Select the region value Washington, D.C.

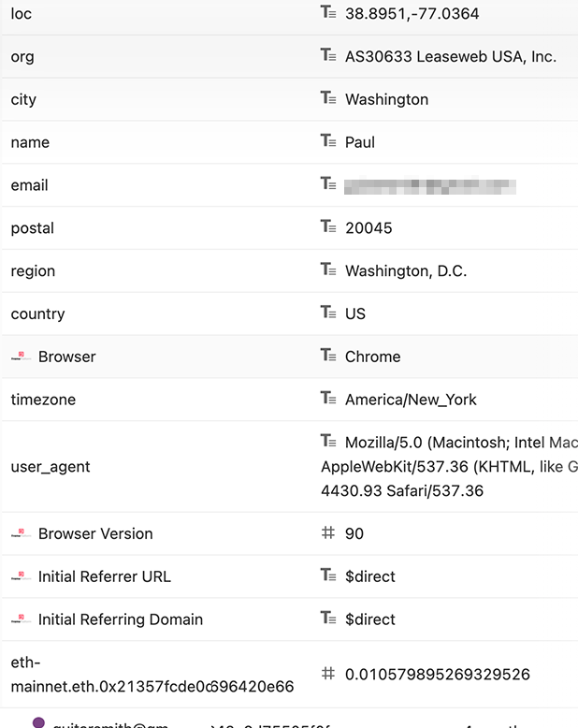(x=406, y=271)
